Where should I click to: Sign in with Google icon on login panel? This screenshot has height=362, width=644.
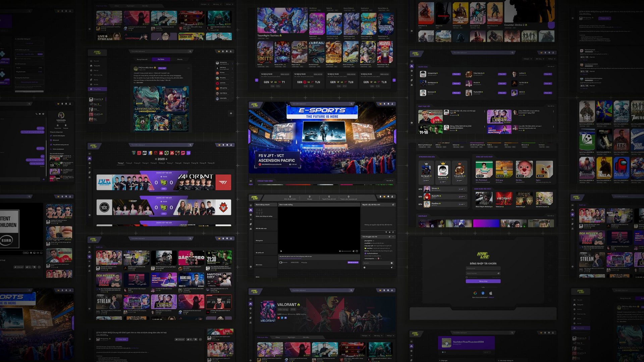coord(475,293)
